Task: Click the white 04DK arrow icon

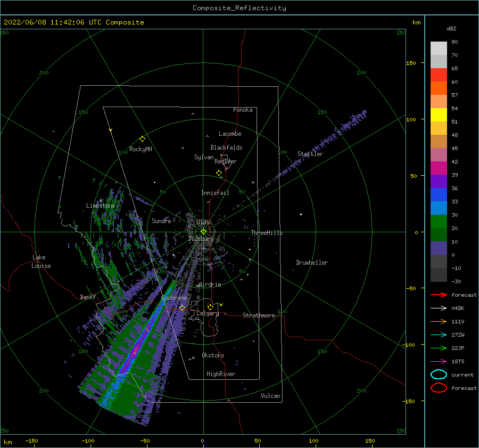Action: (x=439, y=308)
